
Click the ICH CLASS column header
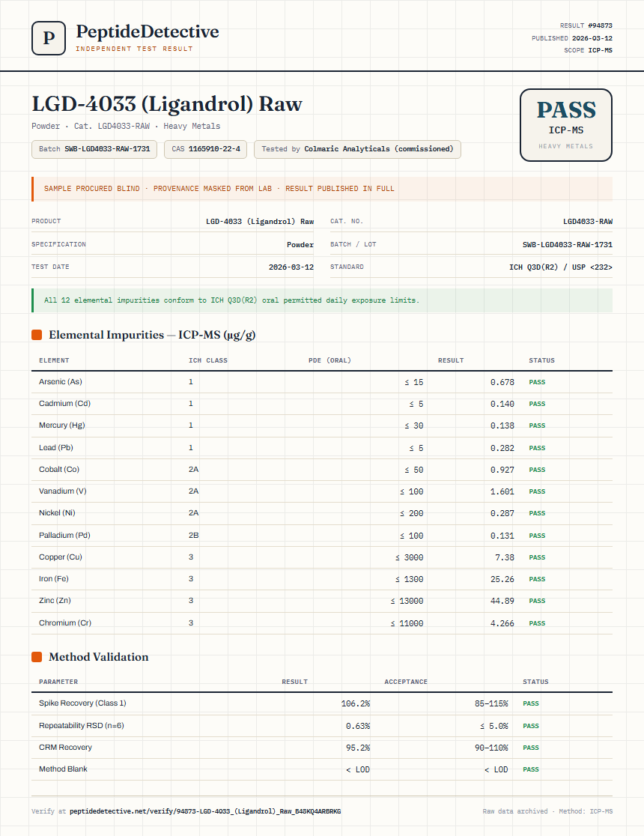click(x=208, y=360)
